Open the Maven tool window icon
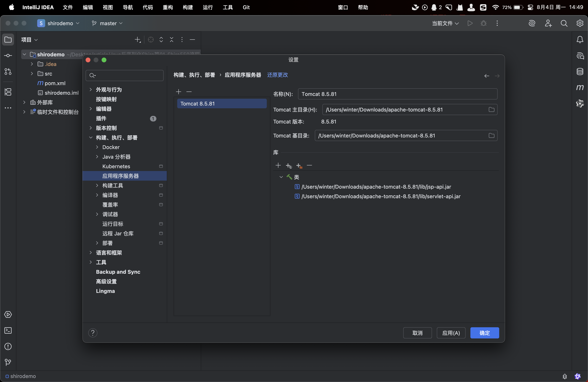The height and width of the screenshot is (382, 588). coord(580,88)
